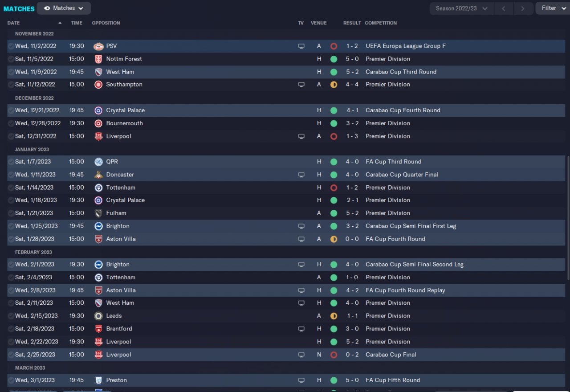Sort by the TV column header
This screenshot has width=570, height=392.
pos(301,23)
